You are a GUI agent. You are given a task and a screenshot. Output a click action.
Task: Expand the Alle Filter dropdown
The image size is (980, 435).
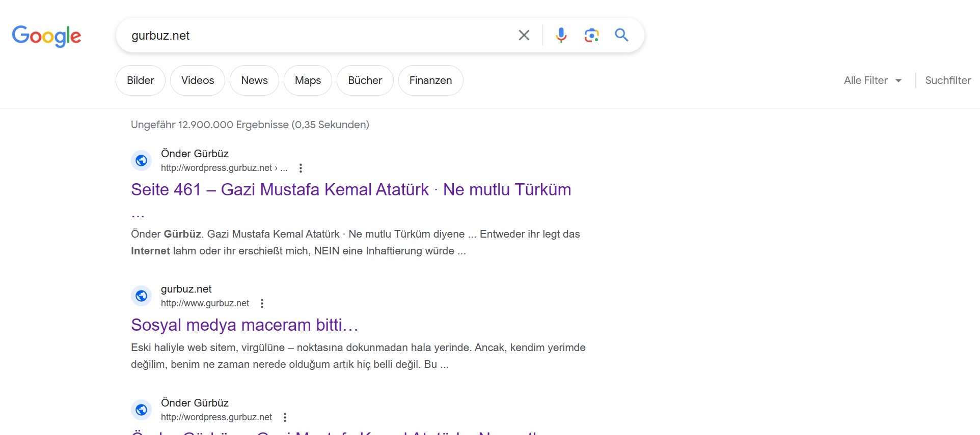click(873, 80)
